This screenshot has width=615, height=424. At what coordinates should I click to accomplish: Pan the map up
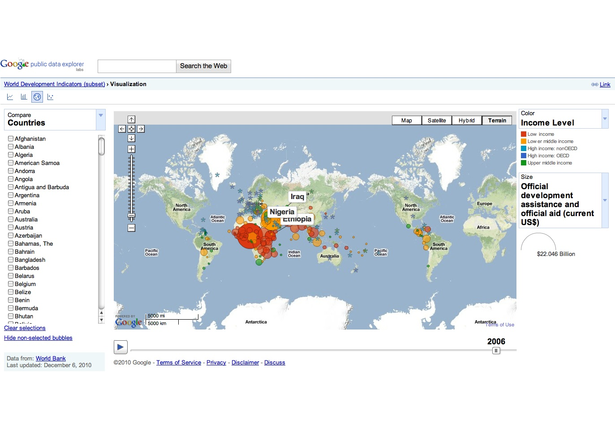pyautogui.click(x=131, y=119)
